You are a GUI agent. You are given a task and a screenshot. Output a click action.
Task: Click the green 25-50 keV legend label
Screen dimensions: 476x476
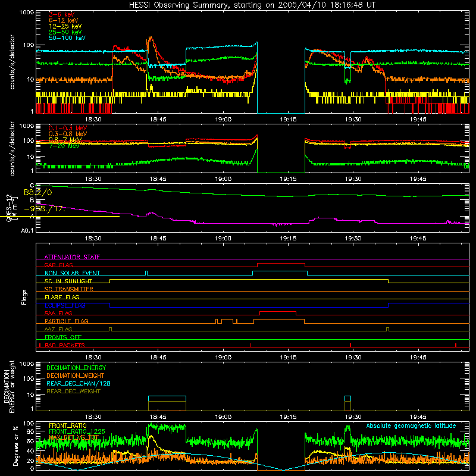(65, 32)
